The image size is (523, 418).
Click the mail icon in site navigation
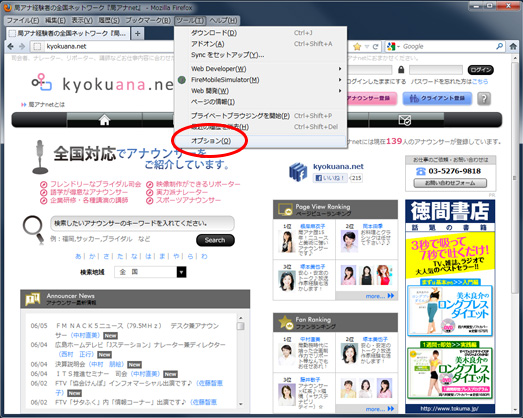coord(405,120)
